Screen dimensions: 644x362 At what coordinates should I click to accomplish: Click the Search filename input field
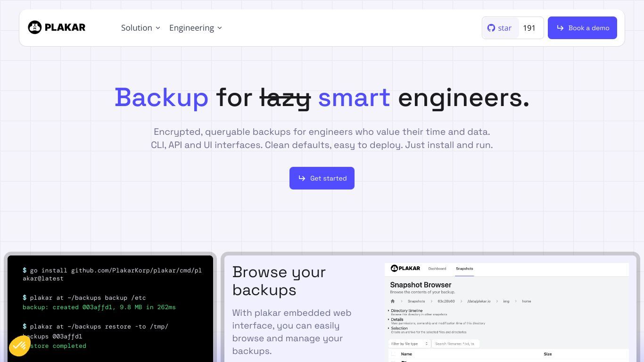(456, 344)
